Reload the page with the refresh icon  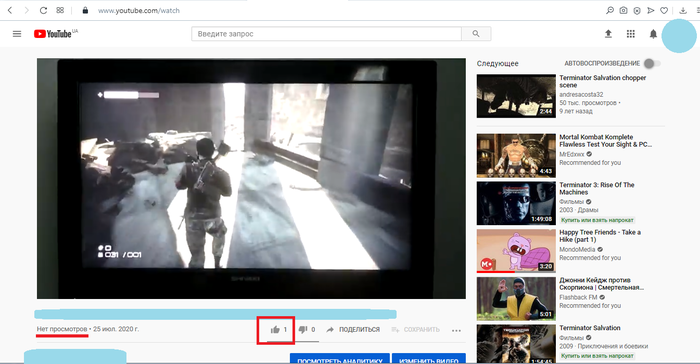[x=43, y=10]
